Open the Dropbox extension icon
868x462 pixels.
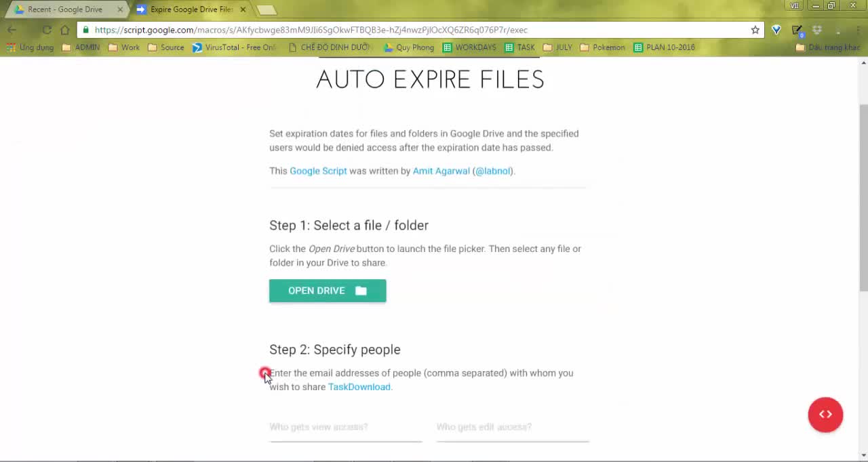pos(817,30)
